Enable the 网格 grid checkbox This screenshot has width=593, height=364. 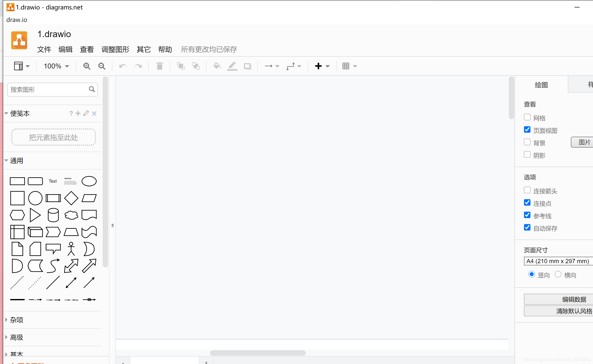pyautogui.click(x=527, y=117)
